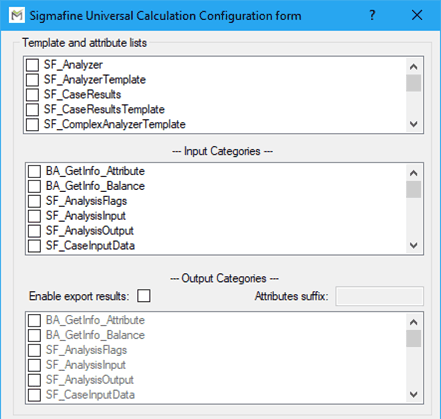Viewport: 441px width, 419px height.
Task: Check SF_CaseInputData in Input Categories
Action: 34,246
